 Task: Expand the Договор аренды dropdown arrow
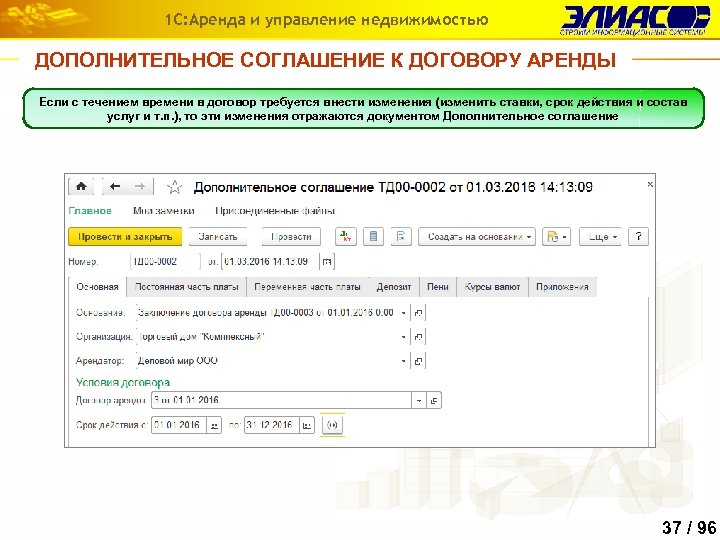click(x=419, y=400)
